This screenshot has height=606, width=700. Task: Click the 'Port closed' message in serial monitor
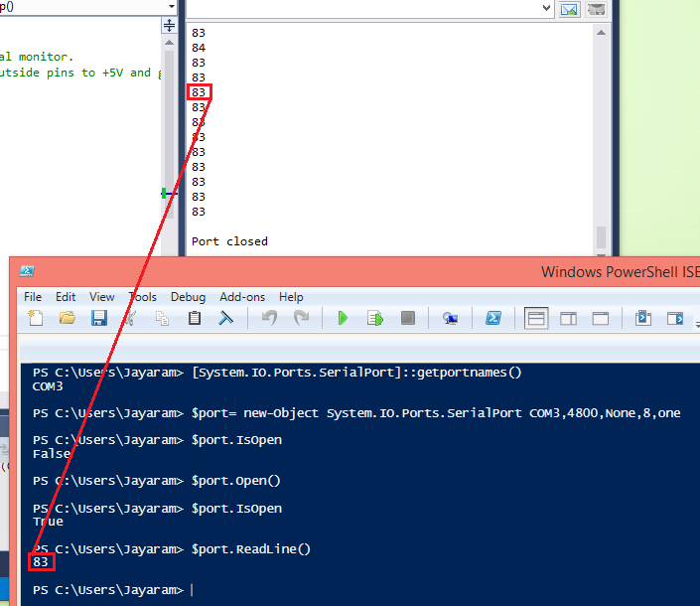click(x=229, y=241)
